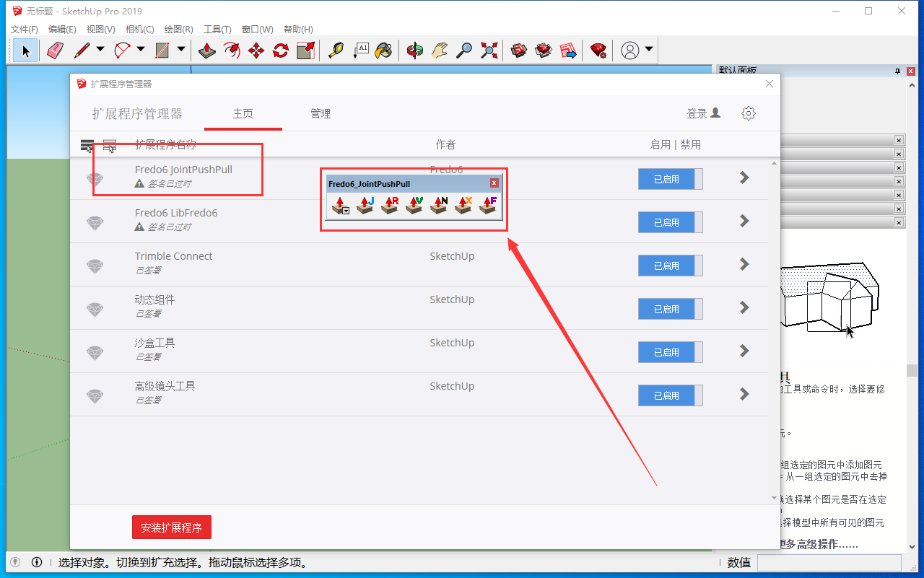This screenshot has width=924, height=578.
Task: Choose the Paint Bucket tool
Action: [385, 51]
